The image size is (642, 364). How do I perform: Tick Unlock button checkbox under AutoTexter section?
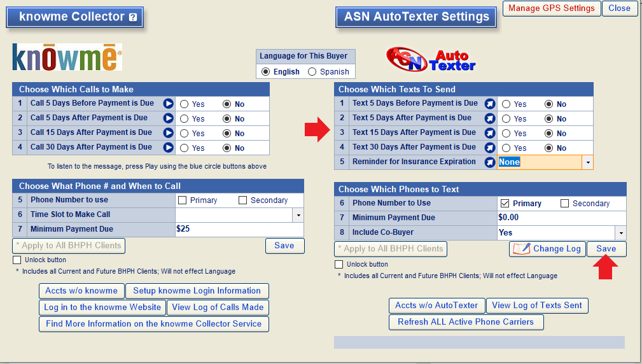pos(338,265)
